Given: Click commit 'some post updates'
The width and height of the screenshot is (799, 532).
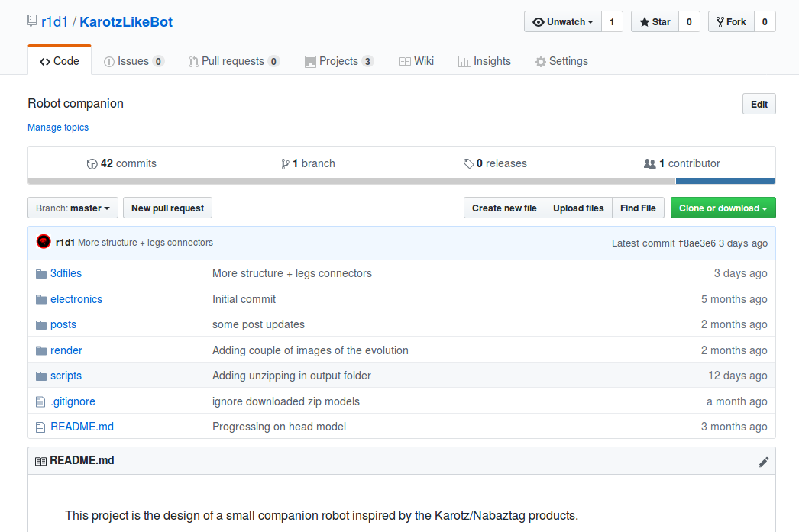Looking at the screenshot, I should (x=258, y=325).
